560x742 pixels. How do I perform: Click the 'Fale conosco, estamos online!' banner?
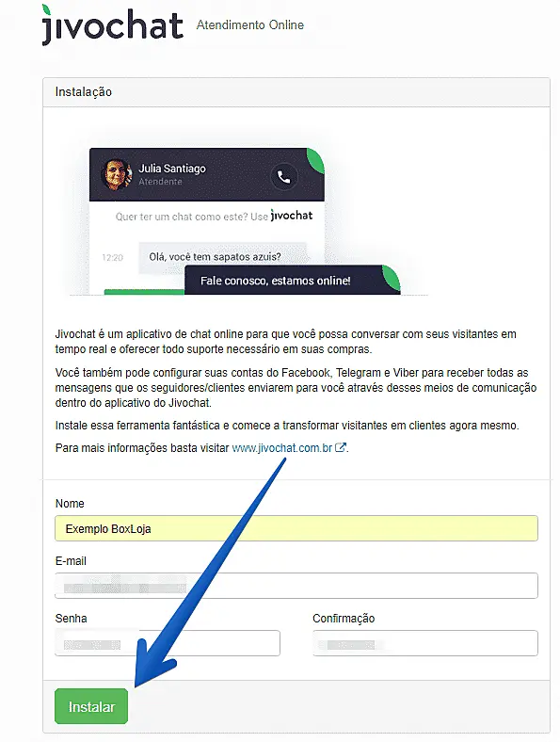pos(293,281)
